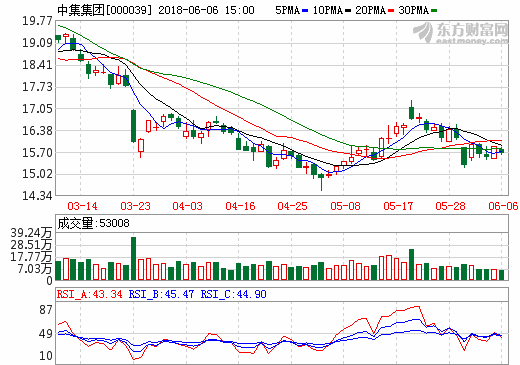Viewport: 520px width, 365px height.
Task: Click the 10 RSI axis label
Action: pyautogui.click(x=46, y=356)
